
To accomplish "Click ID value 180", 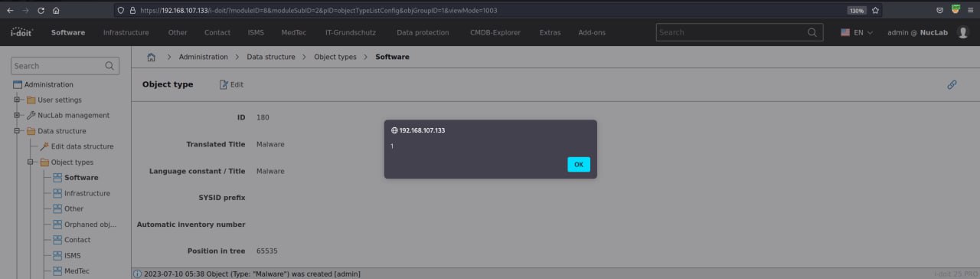I will [263, 117].
